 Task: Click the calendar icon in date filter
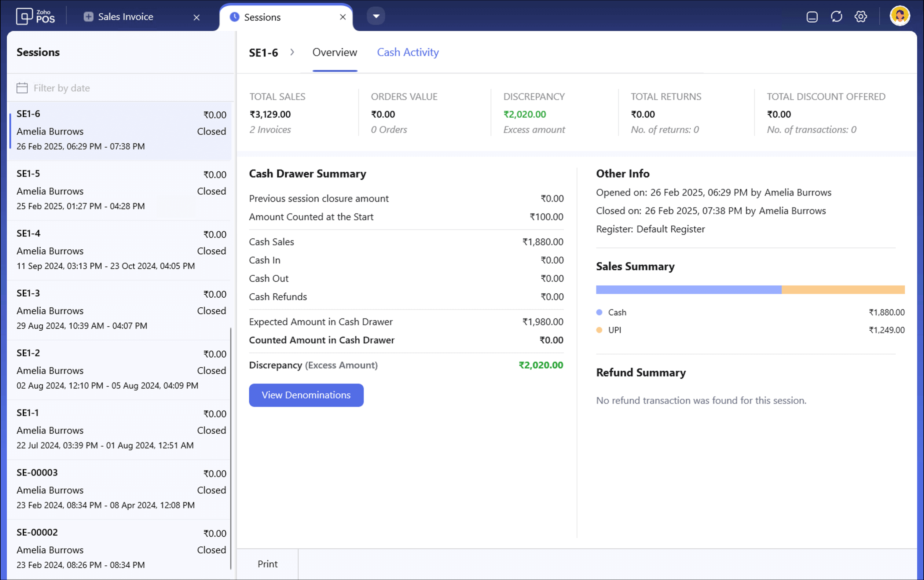(22, 88)
